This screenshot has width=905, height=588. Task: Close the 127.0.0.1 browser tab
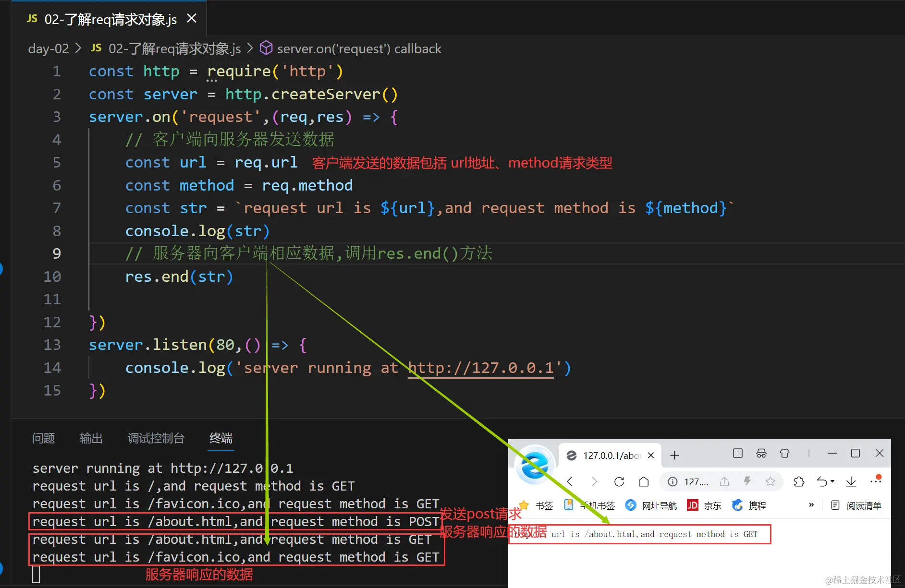click(x=651, y=455)
